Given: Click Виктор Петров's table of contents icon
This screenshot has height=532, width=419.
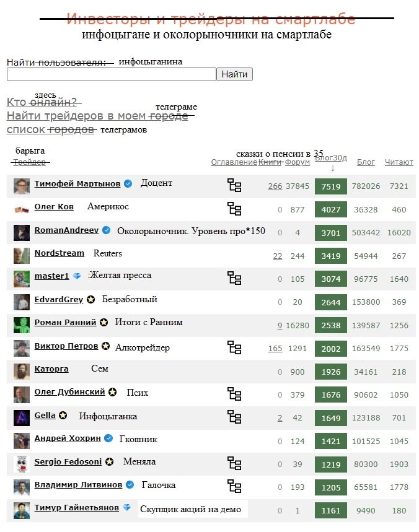Looking at the screenshot, I should pos(234,347).
